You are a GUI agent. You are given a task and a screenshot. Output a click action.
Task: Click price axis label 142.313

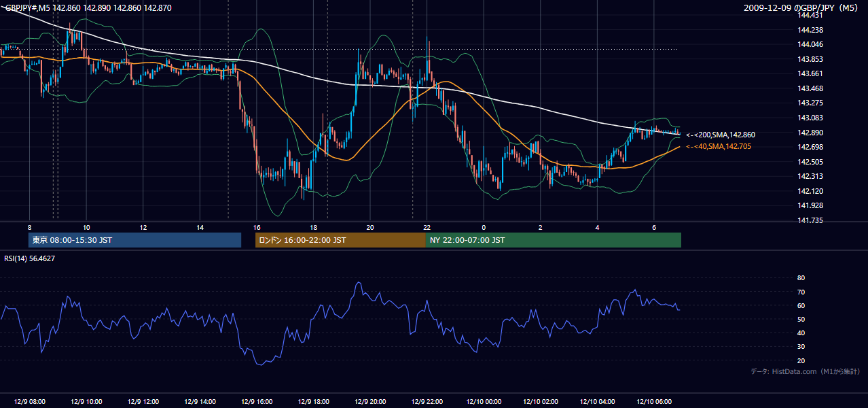point(810,176)
